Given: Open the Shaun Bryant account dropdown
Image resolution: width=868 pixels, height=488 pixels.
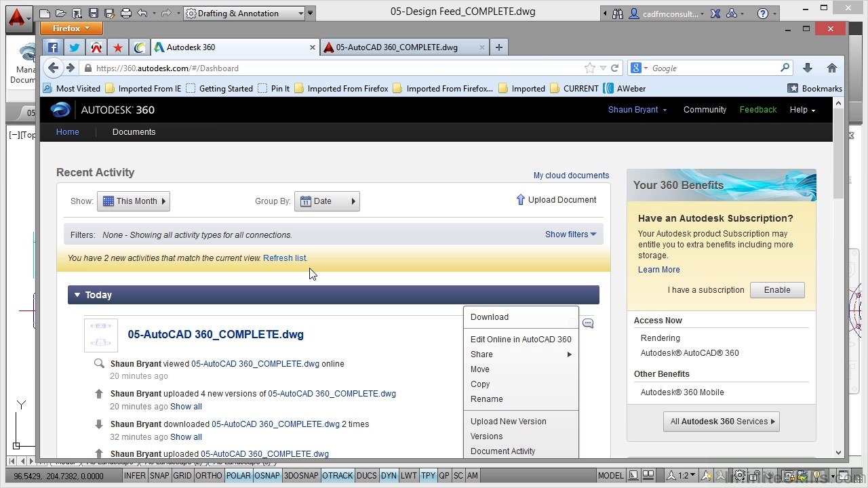Looking at the screenshot, I should coord(637,110).
